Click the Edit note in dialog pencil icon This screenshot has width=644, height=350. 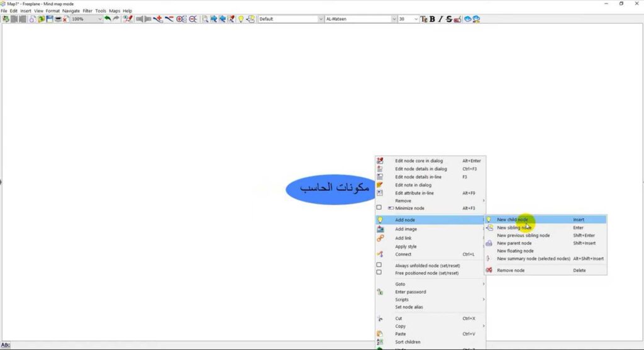[x=380, y=185]
